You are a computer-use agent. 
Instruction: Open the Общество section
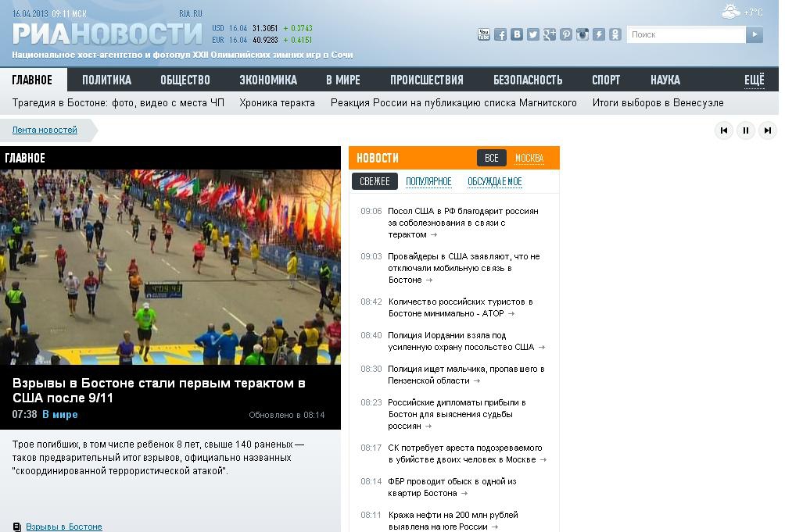[185, 80]
